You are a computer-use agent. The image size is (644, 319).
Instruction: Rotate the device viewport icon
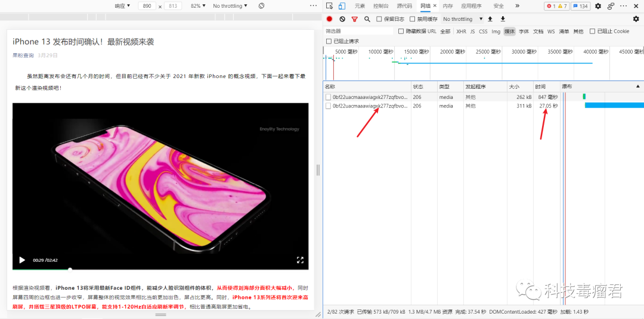(x=261, y=6)
